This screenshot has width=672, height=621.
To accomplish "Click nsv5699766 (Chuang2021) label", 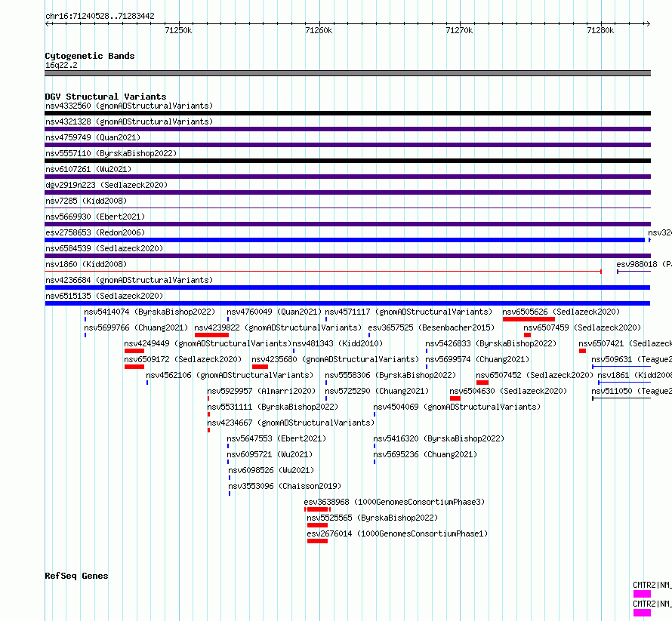I will pyautogui.click(x=136, y=327).
